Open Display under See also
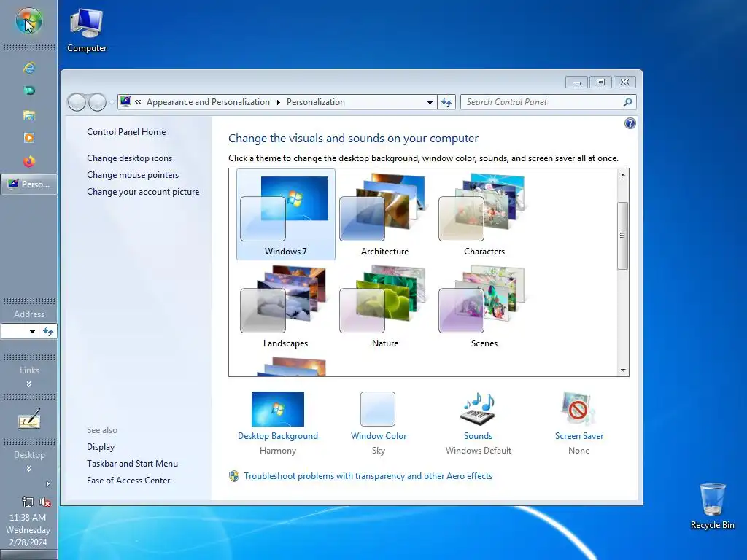The image size is (747, 560). pyautogui.click(x=101, y=447)
